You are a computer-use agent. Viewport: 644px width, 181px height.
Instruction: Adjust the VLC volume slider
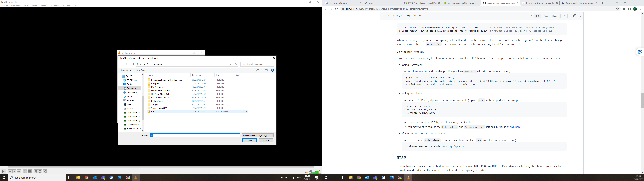tap(315, 172)
